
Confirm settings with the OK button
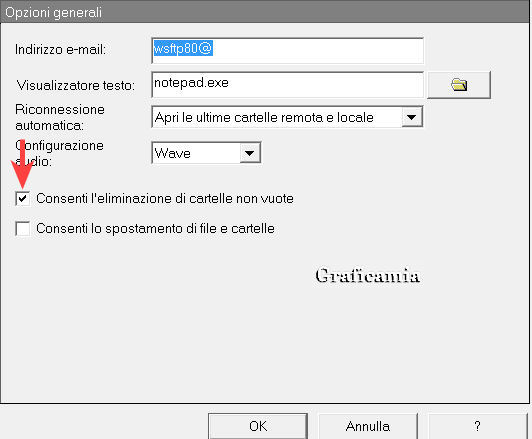pos(258,426)
